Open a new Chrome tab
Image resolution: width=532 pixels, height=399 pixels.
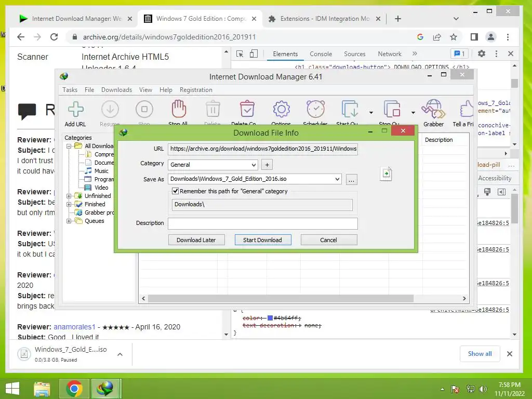point(398,19)
